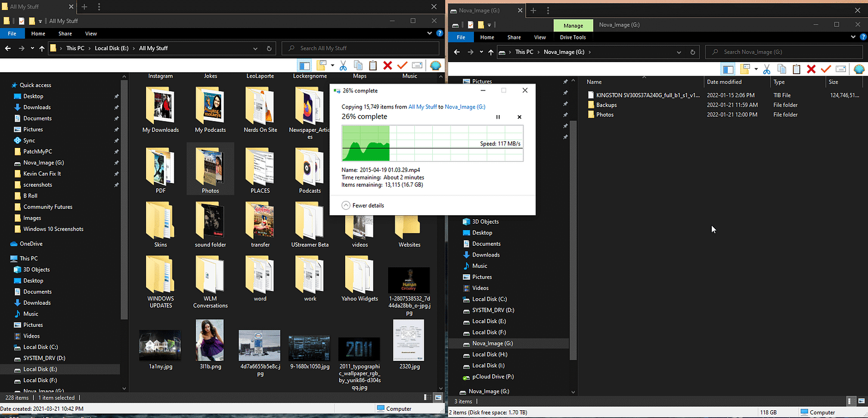
Task: Refresh the Nova_Image address bar
Action: pos(694,52)
